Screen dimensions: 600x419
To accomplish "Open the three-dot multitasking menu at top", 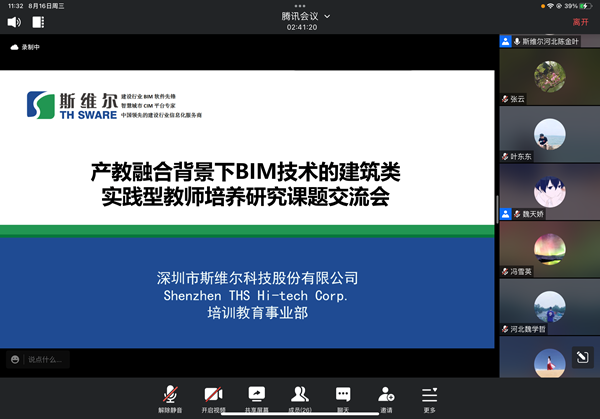I will tap(300, 5).
